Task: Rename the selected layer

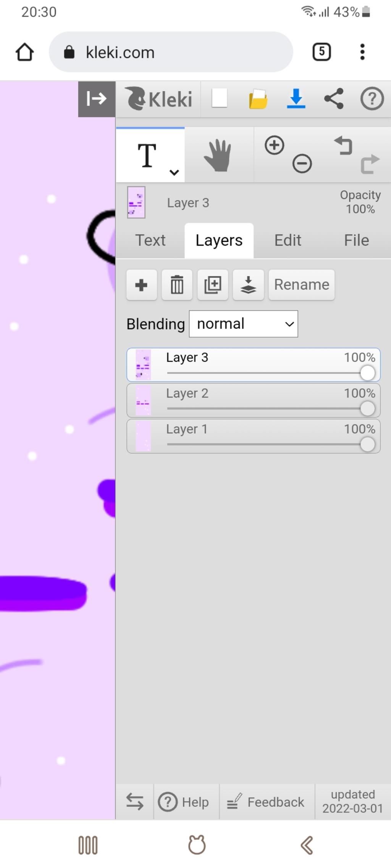Action: (x=302, y=285)
